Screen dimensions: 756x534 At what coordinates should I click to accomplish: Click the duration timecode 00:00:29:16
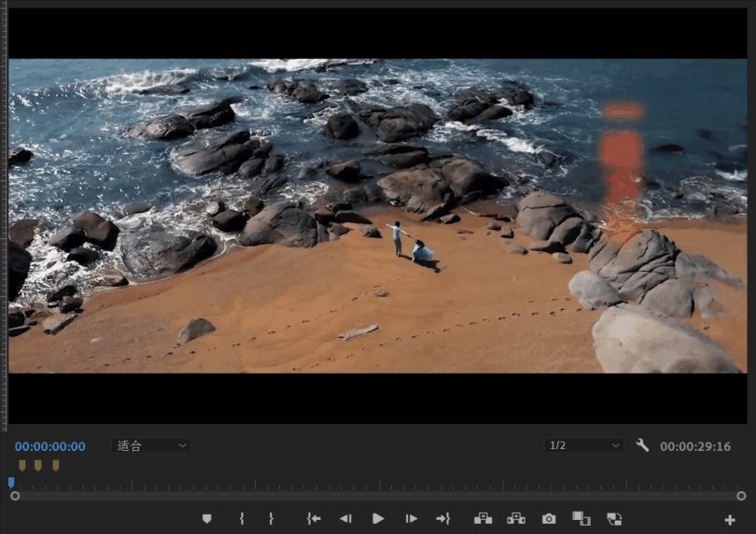[695, 446]
